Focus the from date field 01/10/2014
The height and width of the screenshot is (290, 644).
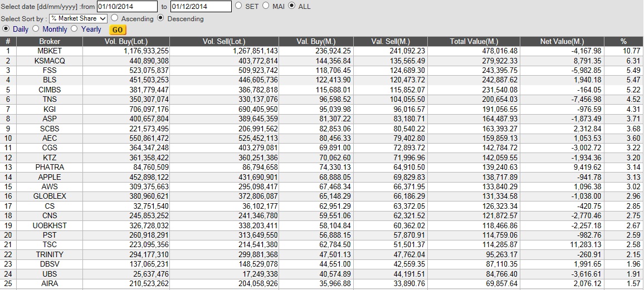[x=127, y=6]
